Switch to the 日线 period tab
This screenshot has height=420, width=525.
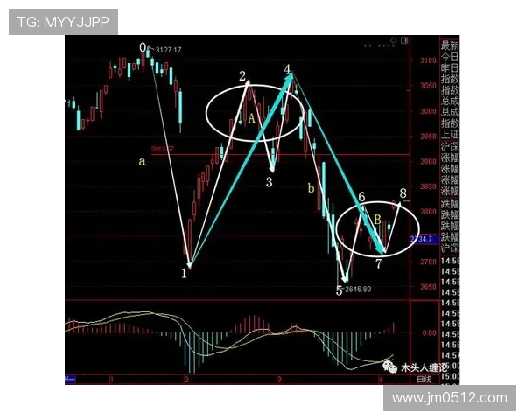423,379
